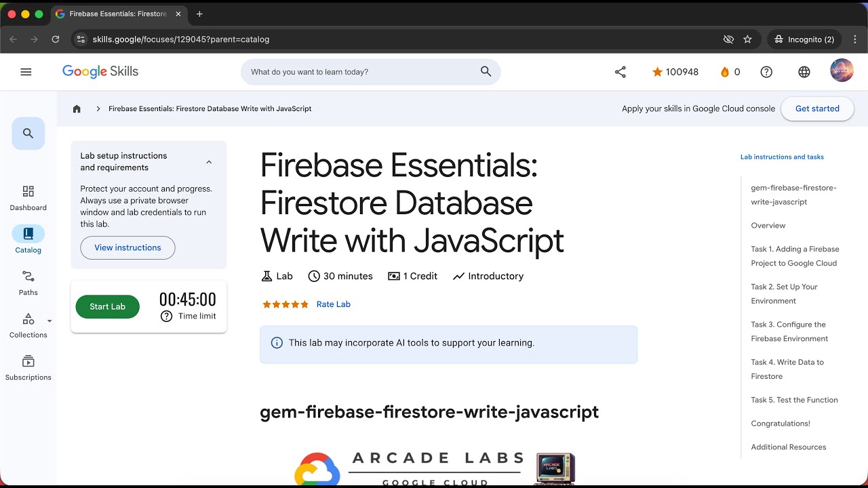Open Catalog in the sidebar
This screenshot has height=488, width=868.
(28, 241)
